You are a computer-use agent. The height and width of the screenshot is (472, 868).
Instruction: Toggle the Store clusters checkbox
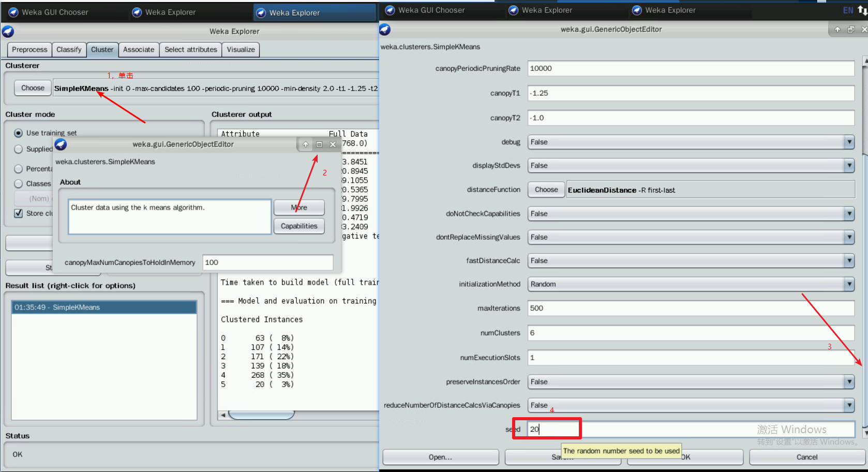tap(19, 213)
